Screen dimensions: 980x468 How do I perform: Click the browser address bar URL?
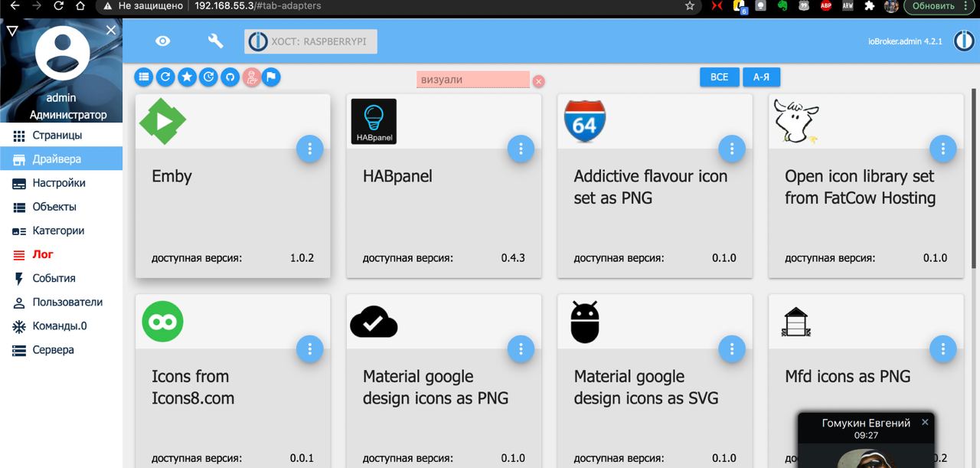click(257, 5)
